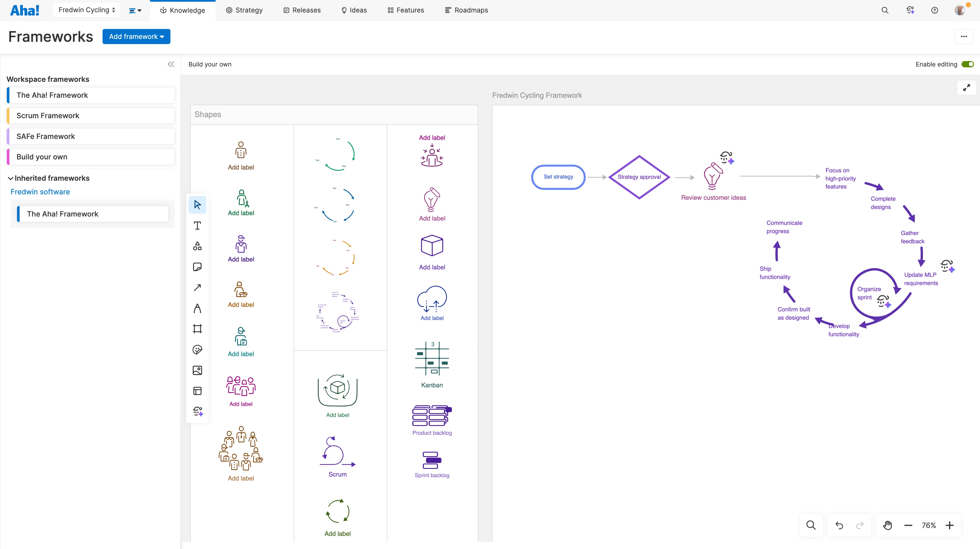The image size is (980, 549).
Task: Select the pointer selection tool
Action: pyautogui.click(x=197, y=205)
